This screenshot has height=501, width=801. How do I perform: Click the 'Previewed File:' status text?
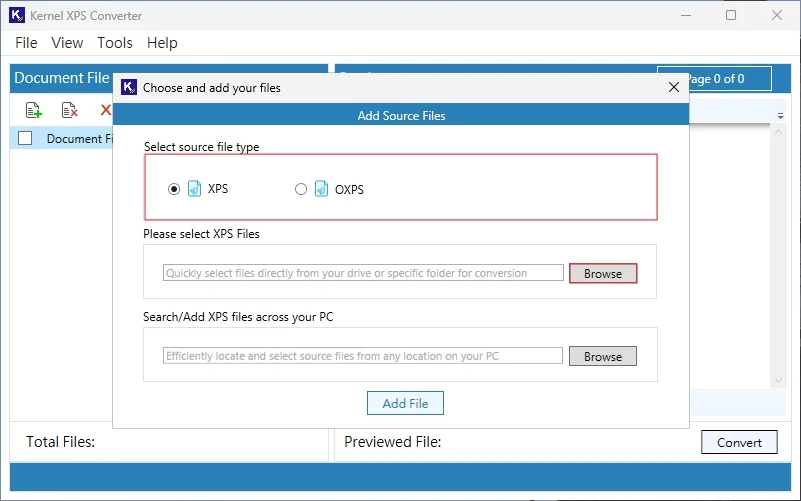tap(392, 442)
